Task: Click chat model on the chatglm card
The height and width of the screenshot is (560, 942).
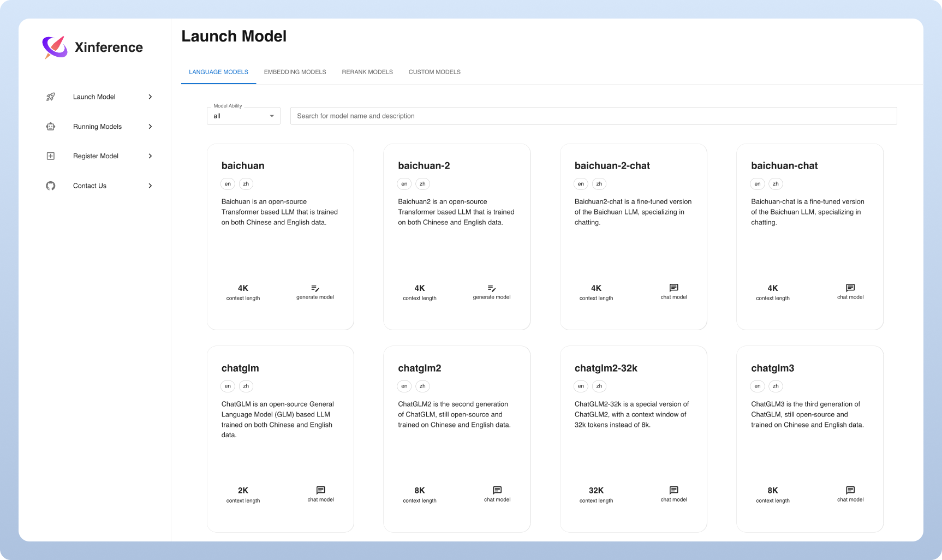Action: pyautogui.click(x=320, y=490)
